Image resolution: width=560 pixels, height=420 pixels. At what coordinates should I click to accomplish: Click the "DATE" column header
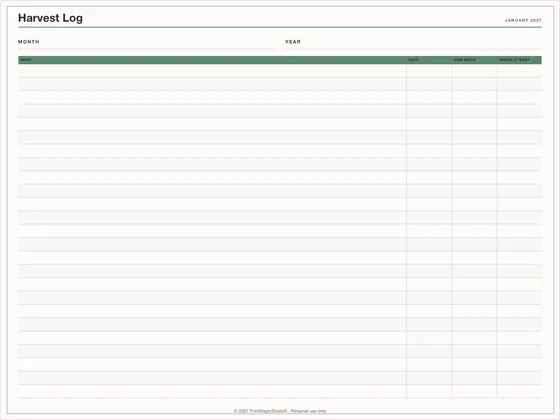pyautogui.click(x=413, y=60)
